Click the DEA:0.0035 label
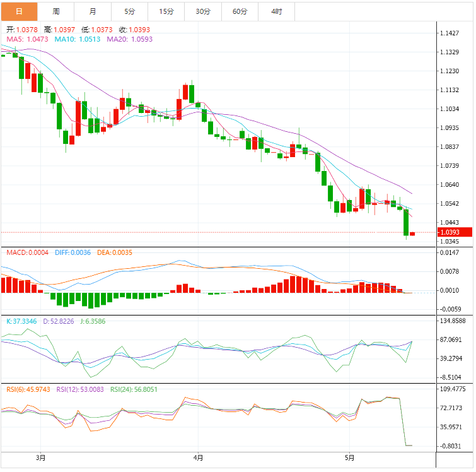Image resolution: width=476 pixels, height=472 pixels. [115, 252]
